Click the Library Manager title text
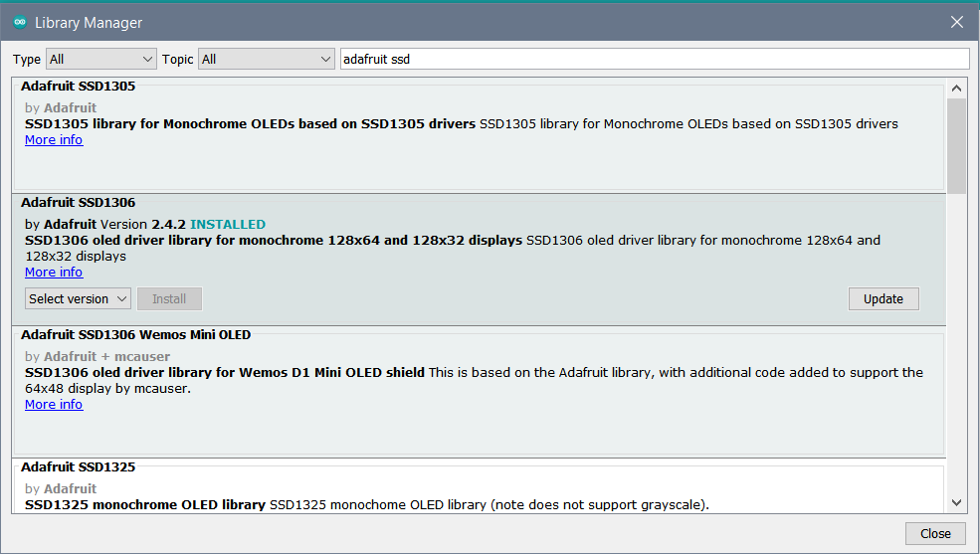This screenshot has height=554, width=980. click(x=89, y=23)
